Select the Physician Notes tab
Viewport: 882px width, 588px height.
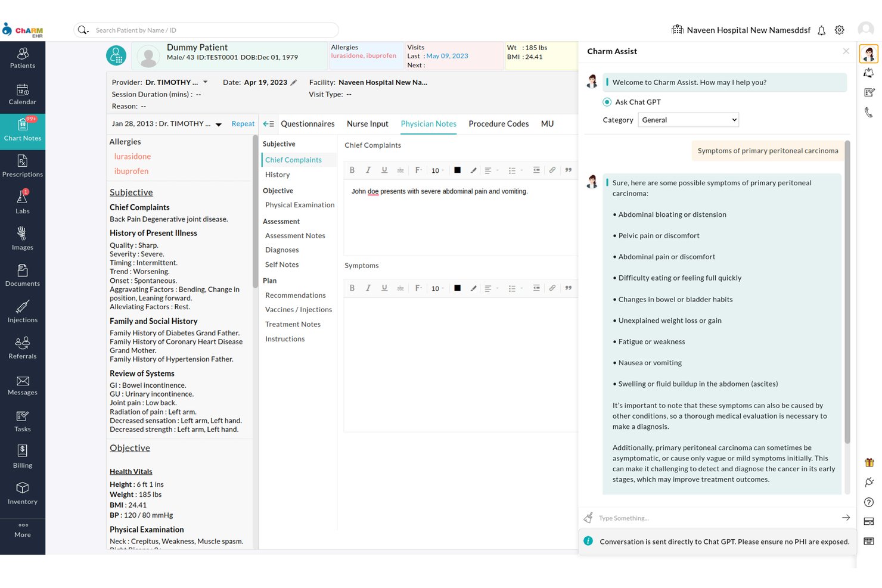tap(428, 124)
